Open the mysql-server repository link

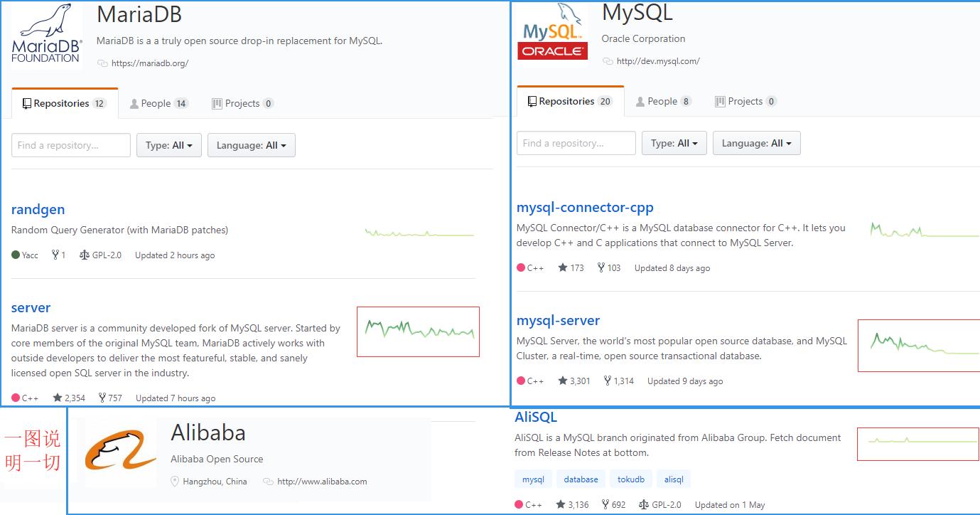coord(558,320)
